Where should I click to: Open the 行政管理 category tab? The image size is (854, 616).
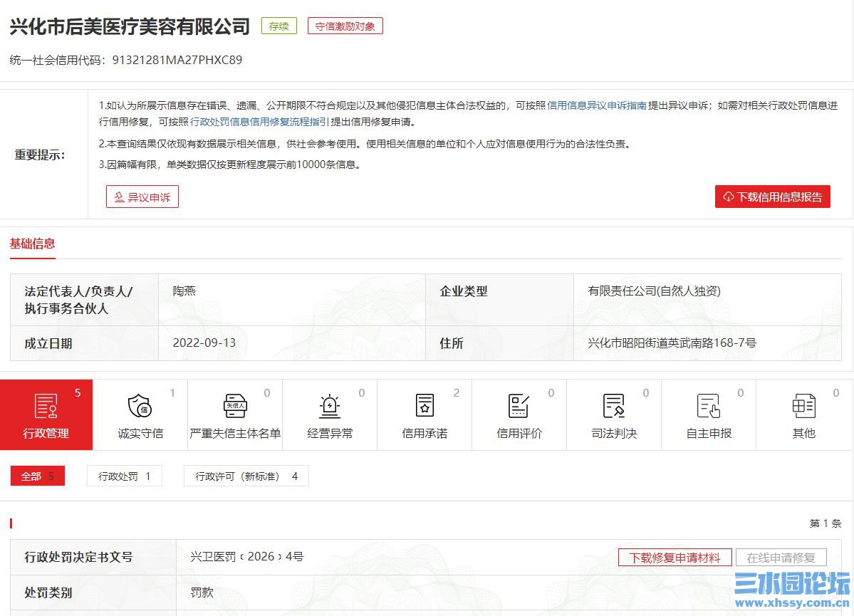pos(46,414)
